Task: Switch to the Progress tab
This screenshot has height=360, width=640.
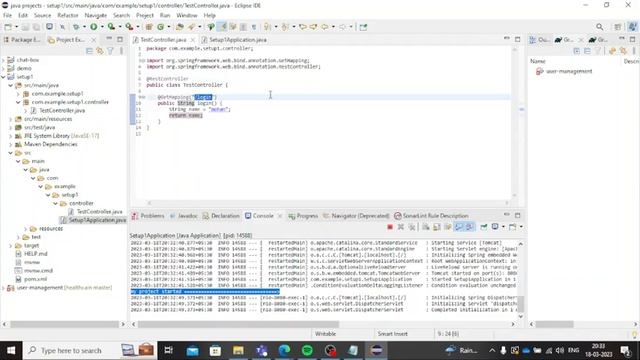Action: [303, 216]
